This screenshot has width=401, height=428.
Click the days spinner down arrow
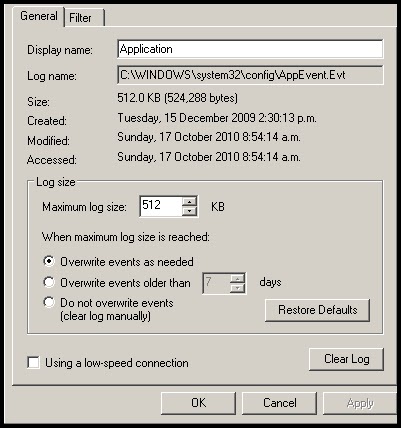[237, 288]
